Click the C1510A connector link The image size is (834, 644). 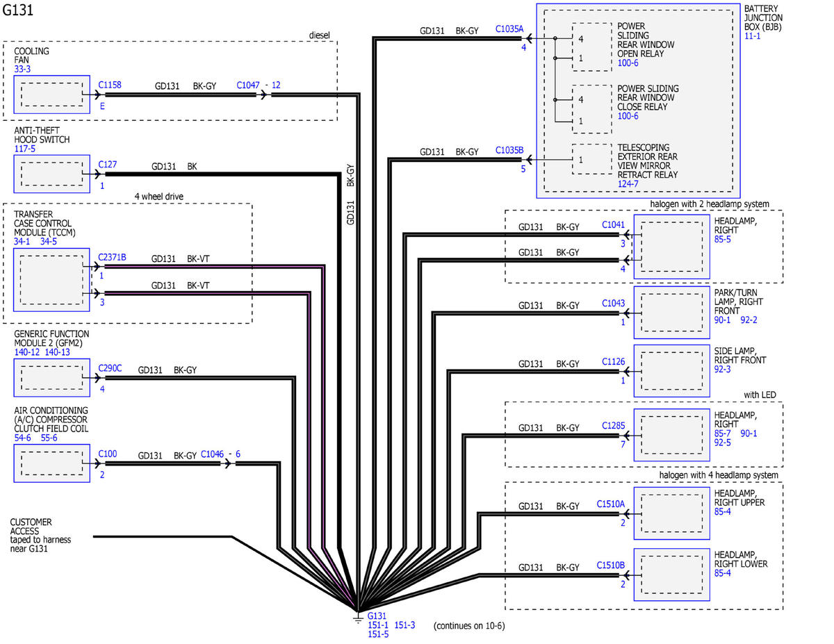610,504
